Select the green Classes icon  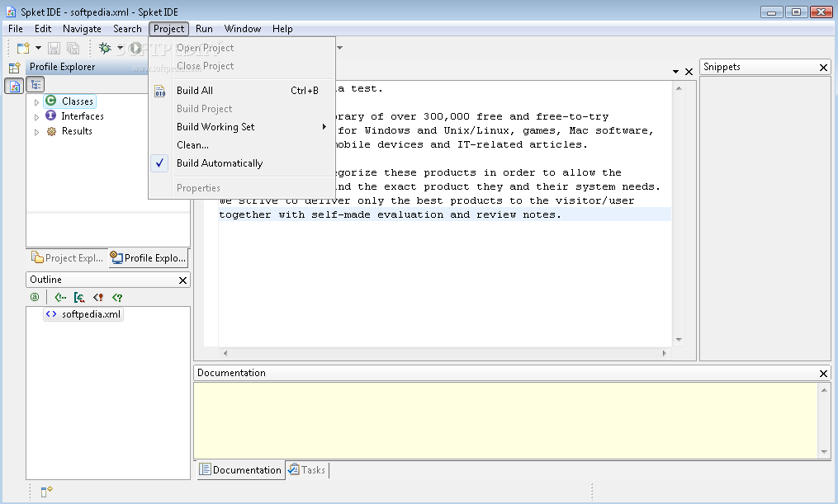pos(50,101)
